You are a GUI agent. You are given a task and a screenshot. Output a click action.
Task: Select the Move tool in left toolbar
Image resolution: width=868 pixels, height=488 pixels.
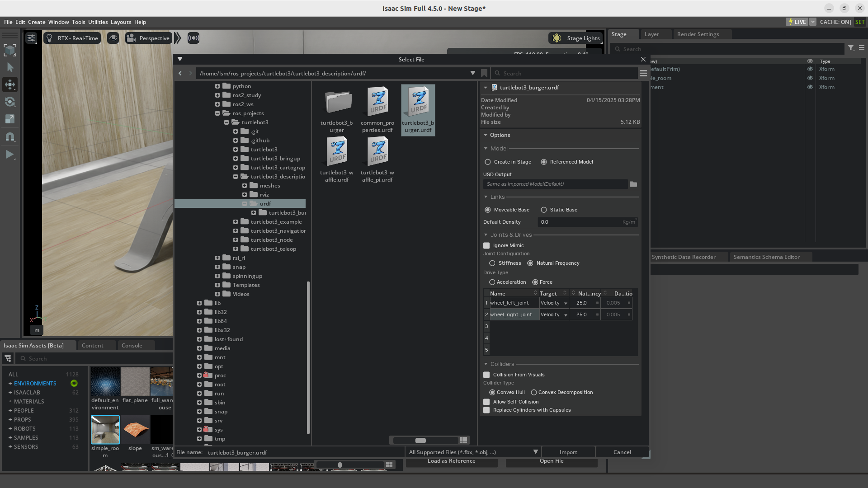[10, 84]
